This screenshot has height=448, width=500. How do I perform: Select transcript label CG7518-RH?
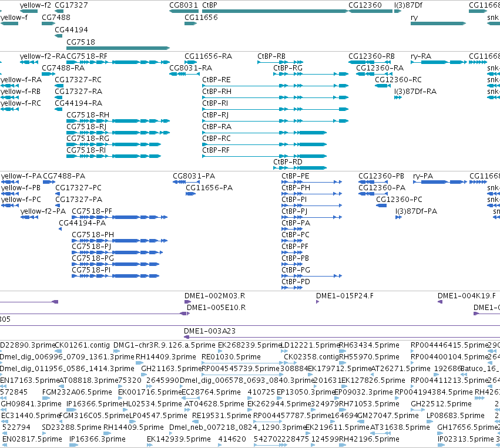[x=88, y=114]
